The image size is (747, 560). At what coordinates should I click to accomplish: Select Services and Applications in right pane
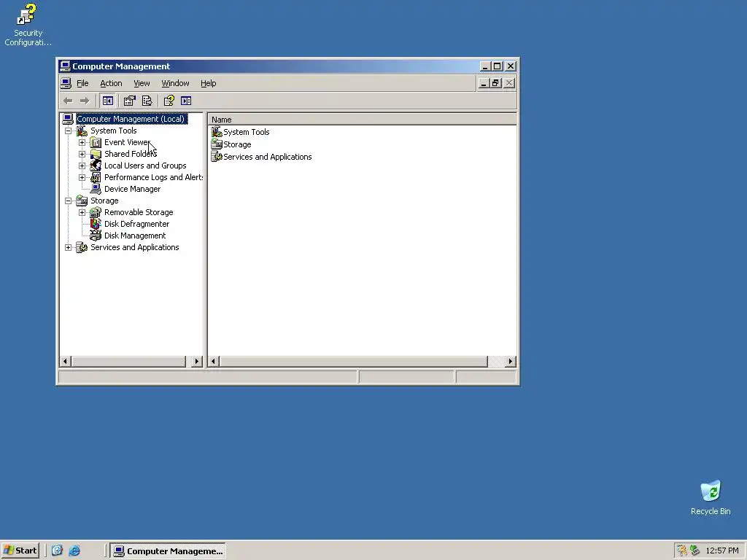tap(267, 157)
